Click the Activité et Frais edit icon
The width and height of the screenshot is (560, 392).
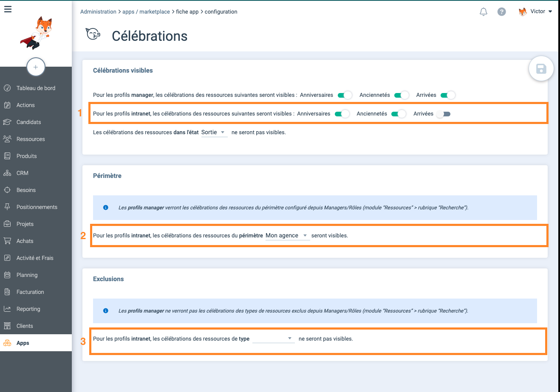click(x=7, y=258)
